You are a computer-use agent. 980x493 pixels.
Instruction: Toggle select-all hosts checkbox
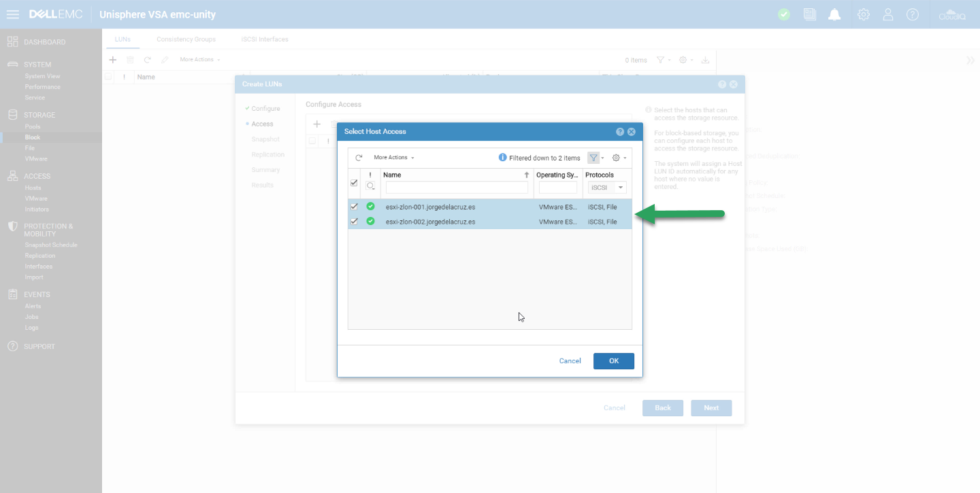(354, 183)
